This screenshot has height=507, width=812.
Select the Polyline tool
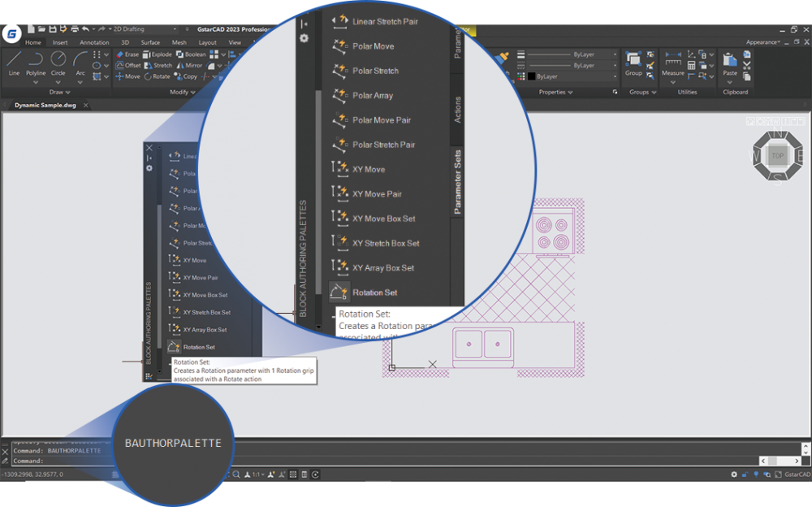pyautogui.click(x=36, y=63)
